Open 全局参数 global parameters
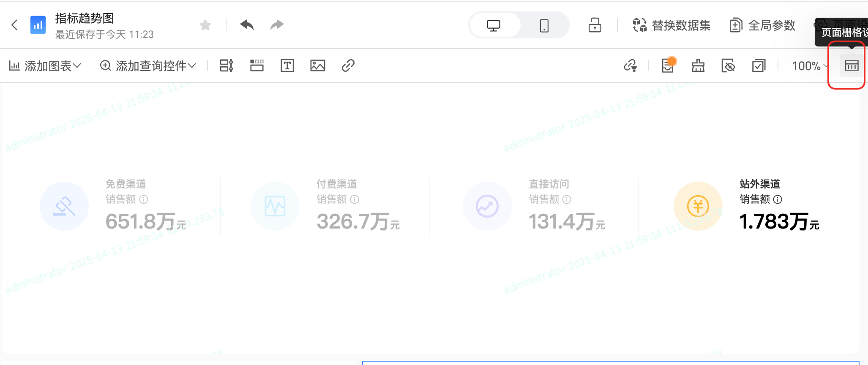The width and height of the screenshot is (868, 365). (763, 25)
